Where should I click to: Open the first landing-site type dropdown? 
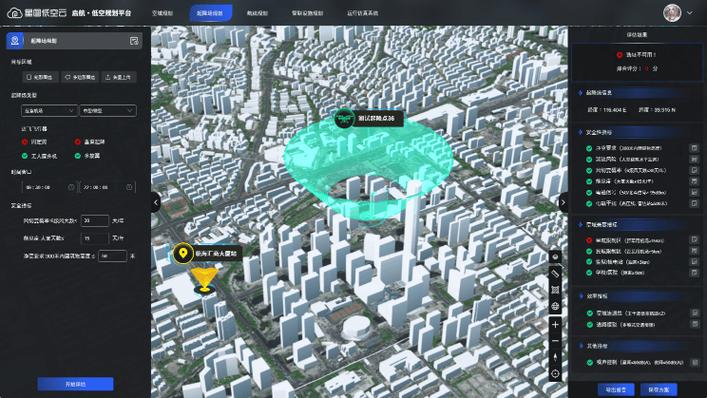coord(49,110)
